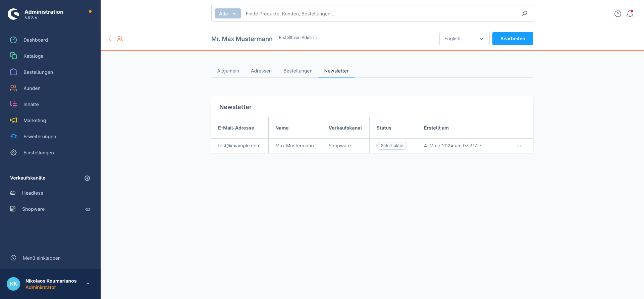Toggle Shopware sales channel eye icon
The height and width of the screenshot is (299, 644).
(x=88, y=209)
